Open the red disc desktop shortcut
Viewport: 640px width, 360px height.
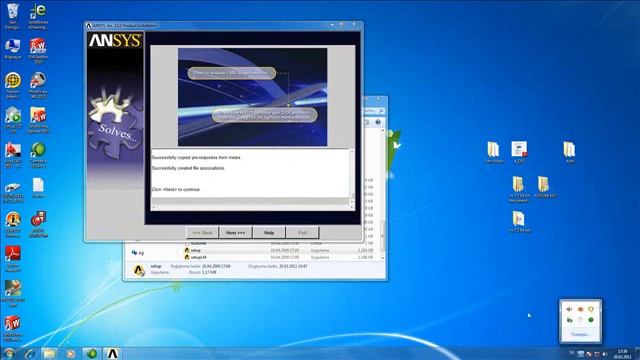[38, 224]
